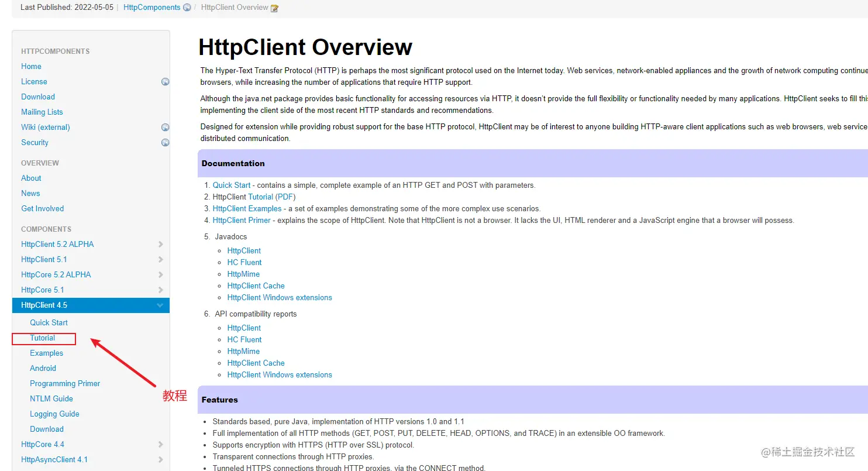
Task: Expand the HttpCore 5.2 ALPHA section
Action: 160,275
